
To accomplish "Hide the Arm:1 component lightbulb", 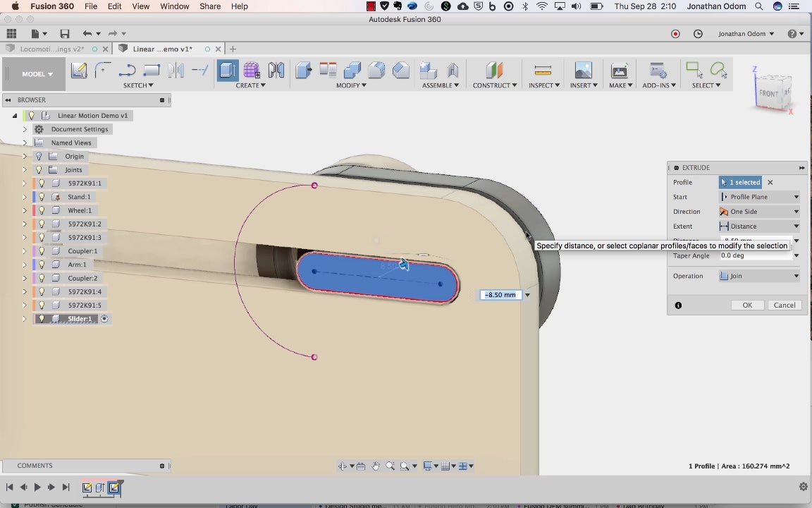I will point(42,265).
